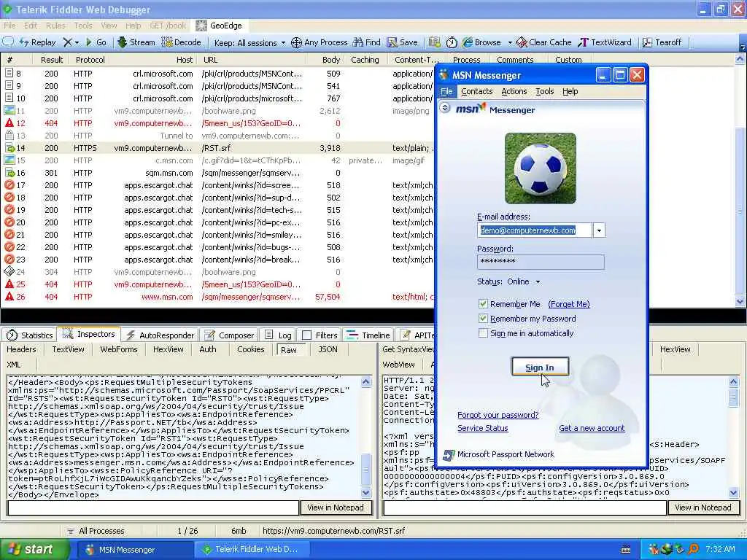Select session 17 blocked icon row
Image resolution: width=747 pixels, height=560 pixels.
[x=9, y=184]
